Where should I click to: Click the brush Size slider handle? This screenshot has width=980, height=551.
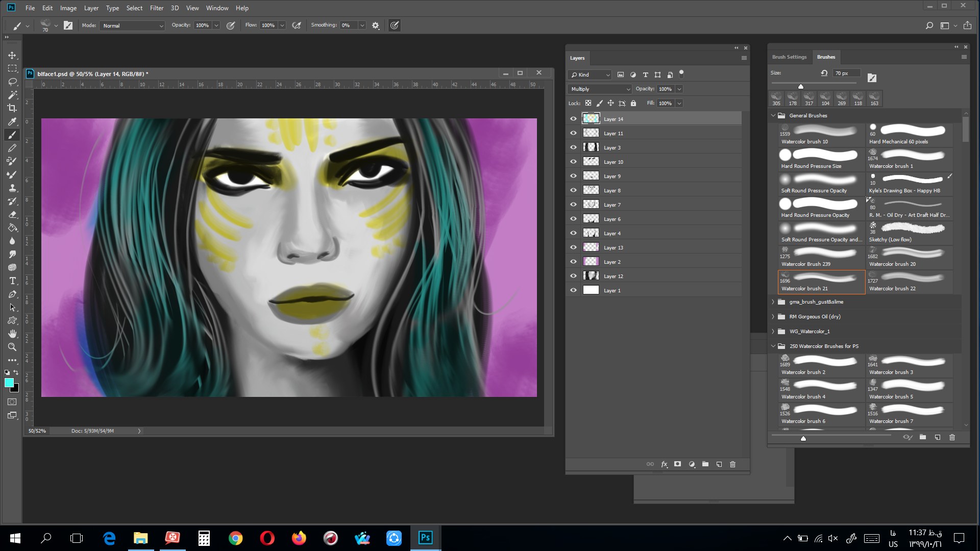coord(800,86)
